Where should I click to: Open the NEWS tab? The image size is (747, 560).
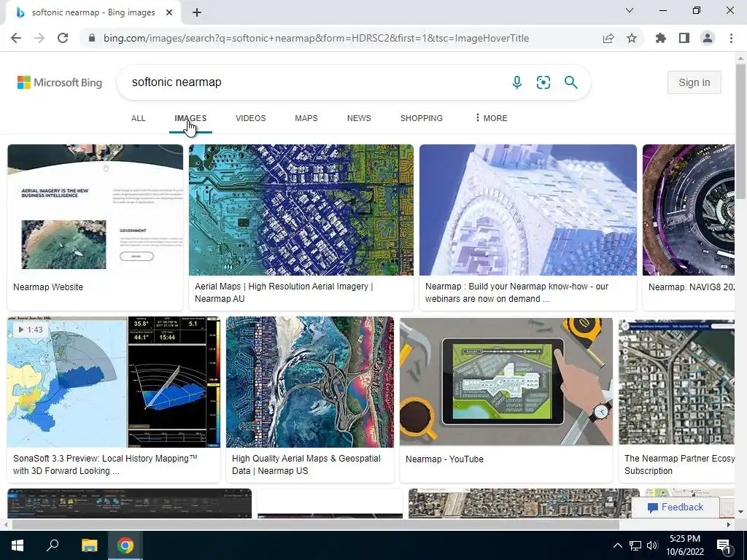(x=359, y=118)
